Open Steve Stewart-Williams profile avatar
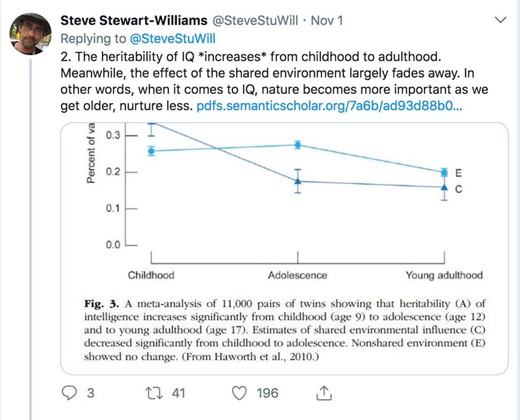 (31, 33)
